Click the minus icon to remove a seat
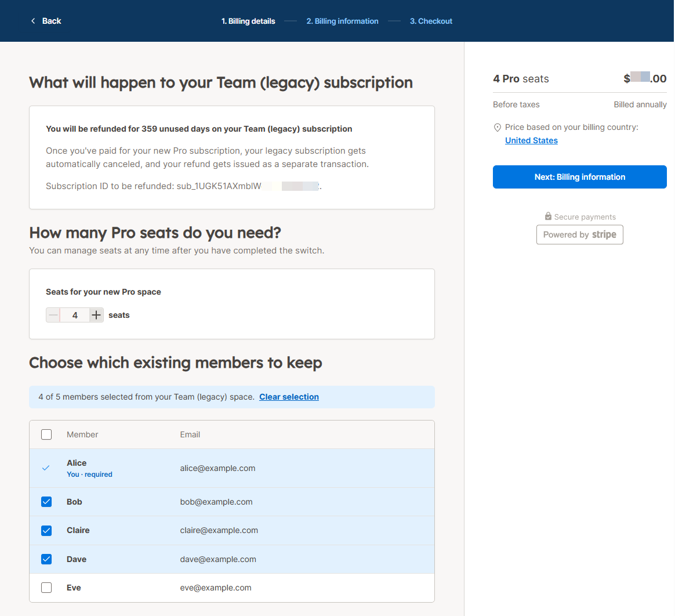The width and height of the screenshot is (675, 616). [x=53, y=315]
